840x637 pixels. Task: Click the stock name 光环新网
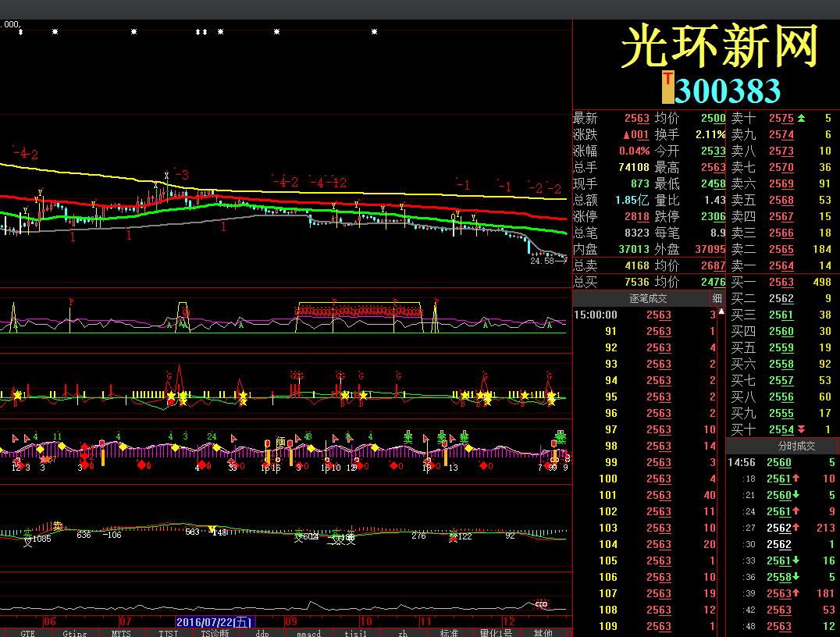click(719, 47)
